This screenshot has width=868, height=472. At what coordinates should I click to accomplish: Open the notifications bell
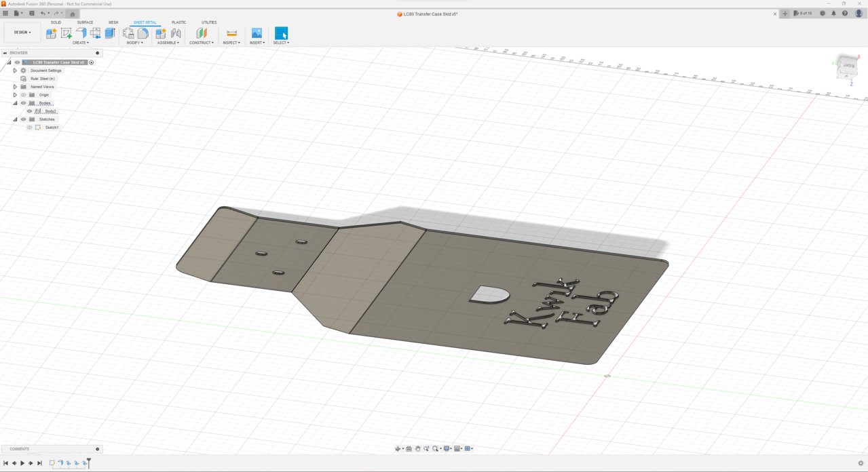click(833, 14)
